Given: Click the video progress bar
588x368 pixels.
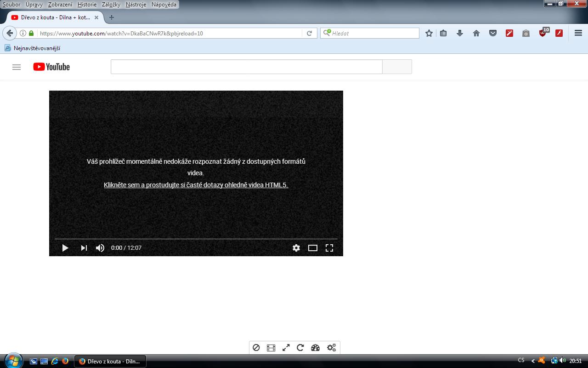Looking at the screenshot, I should point(196,239).
